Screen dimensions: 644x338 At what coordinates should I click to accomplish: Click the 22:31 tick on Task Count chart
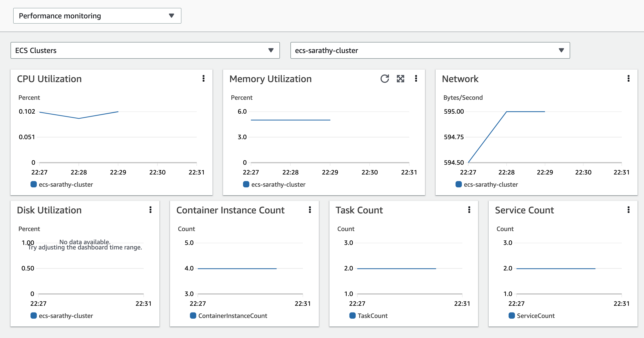coord(462,304)
